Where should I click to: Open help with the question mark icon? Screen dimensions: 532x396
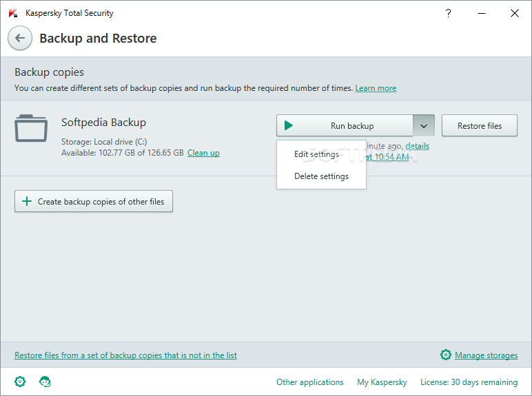448,13
